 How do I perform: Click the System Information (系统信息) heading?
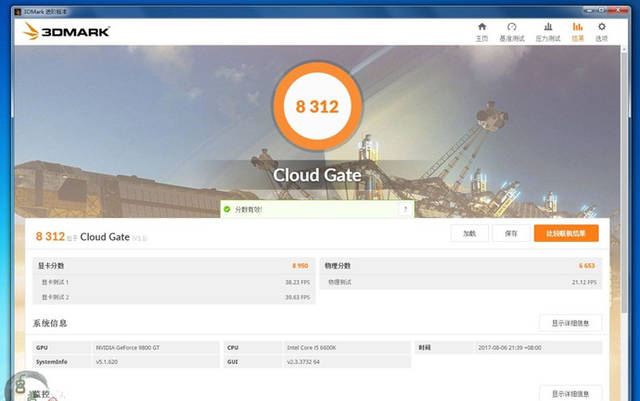tap(50, 323)
